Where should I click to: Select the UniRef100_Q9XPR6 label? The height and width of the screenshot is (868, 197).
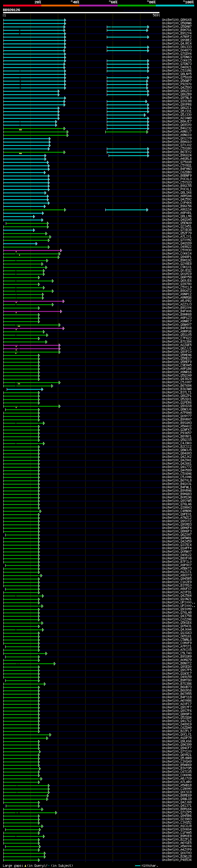click(177, 105)
